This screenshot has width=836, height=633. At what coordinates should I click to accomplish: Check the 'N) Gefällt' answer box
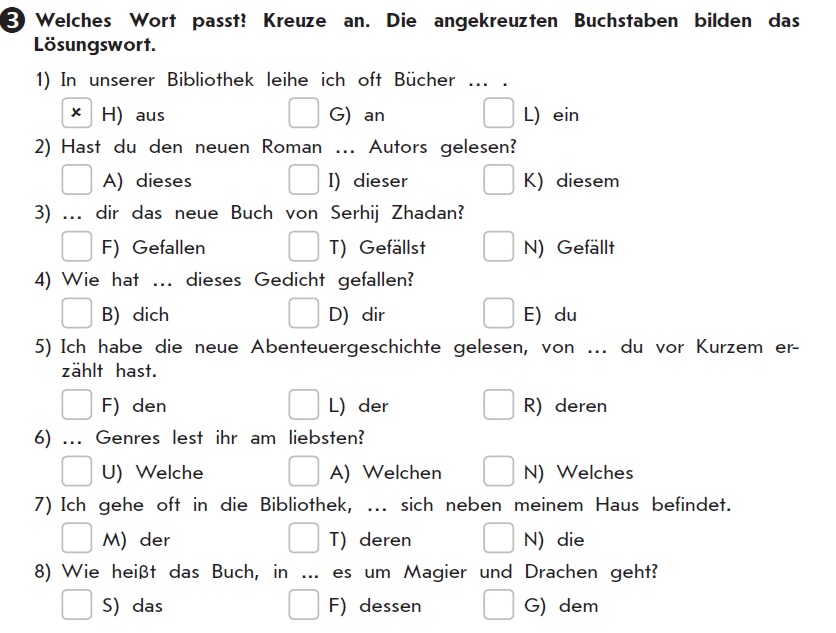[498, 247]
